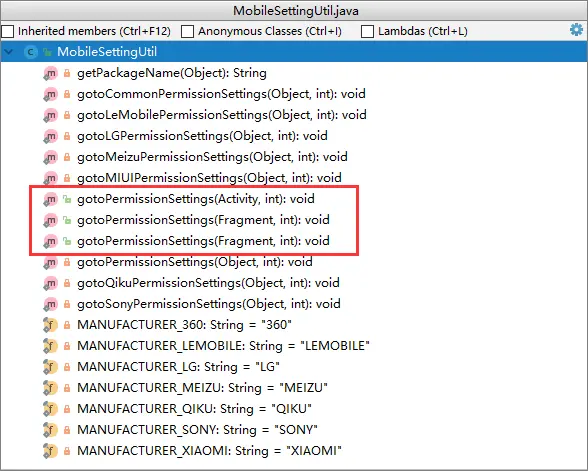588x471 pixels.
Task: Enable the Inherited members checkbox
Action: 8,32
